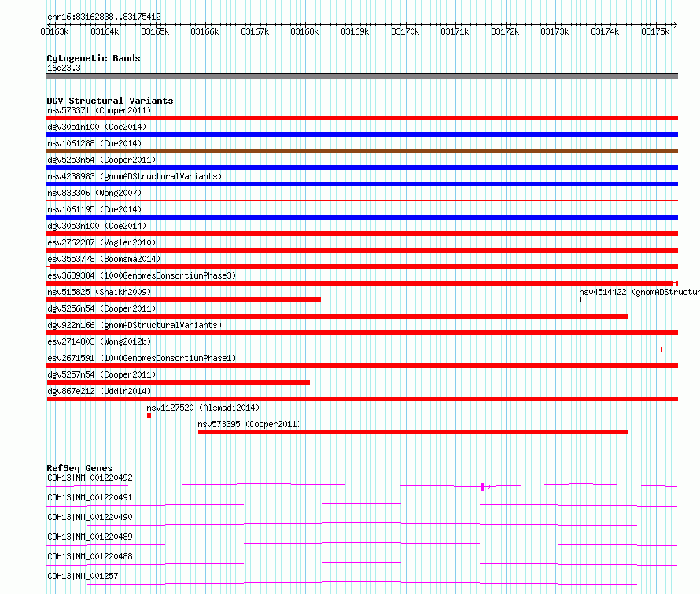Viewport: 700px width, 594px height.
Task: Select the small black nsv4514422 variant marker
Action: tap(580, 300)
